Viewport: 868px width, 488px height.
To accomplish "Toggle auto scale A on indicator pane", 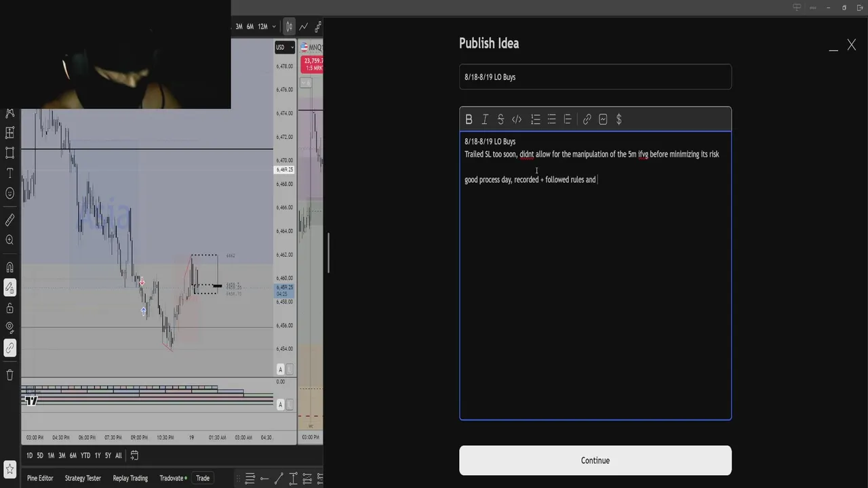I will 281,405.
